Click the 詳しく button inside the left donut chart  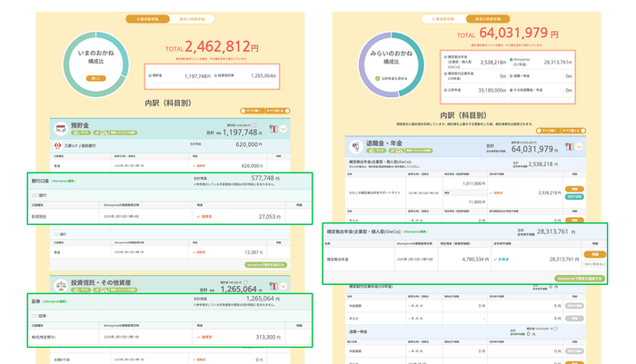point(95,78)
